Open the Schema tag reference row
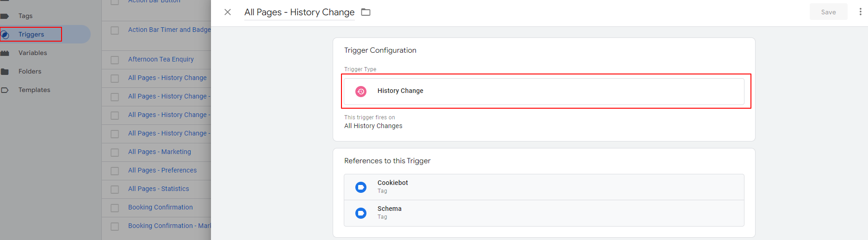This screenshot has height=240, width=868. pos(544,213)
